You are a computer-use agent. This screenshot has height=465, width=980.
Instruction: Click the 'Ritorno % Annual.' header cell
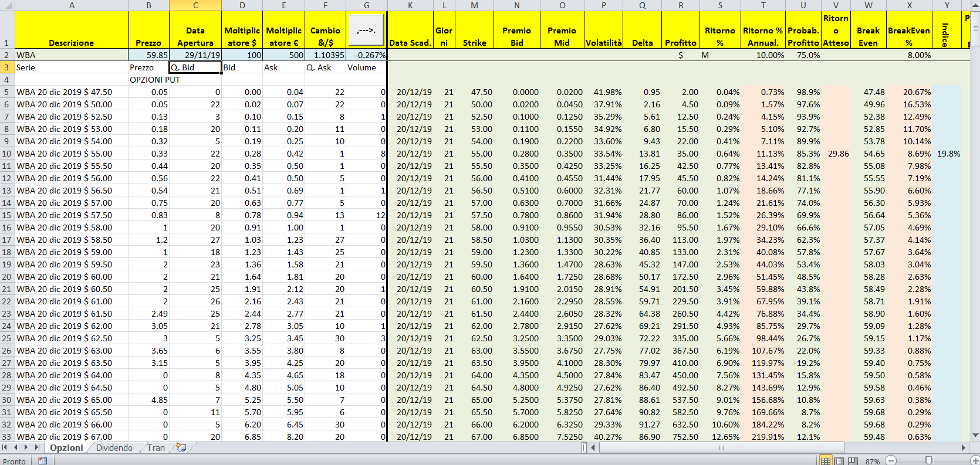click(x=763, y=30)
